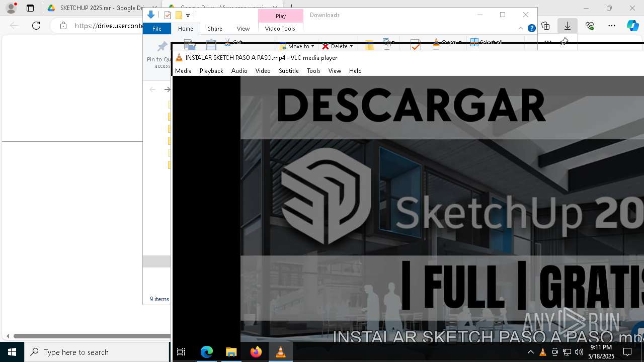Screen dimensions: 644x362
Task: Click Edge browser back arrow
Action: pyautogui.click(x=14, y=26)
